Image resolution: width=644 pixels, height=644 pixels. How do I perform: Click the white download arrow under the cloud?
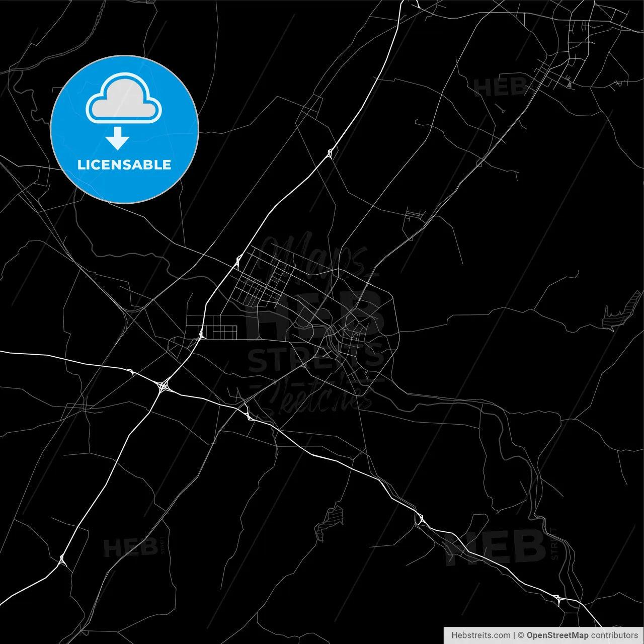pyautogui.click(x=118, y=138)
